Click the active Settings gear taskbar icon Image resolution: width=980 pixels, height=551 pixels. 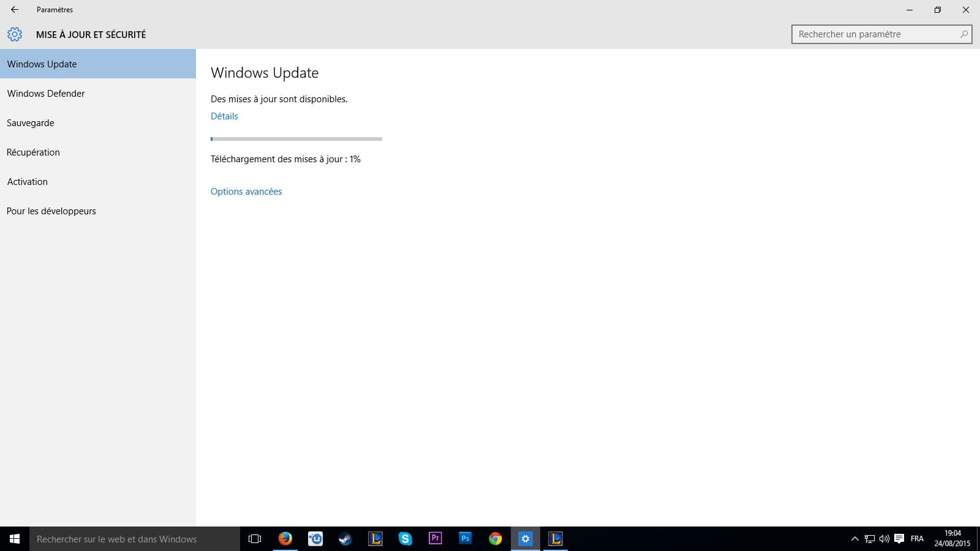(x=525, y=539)
